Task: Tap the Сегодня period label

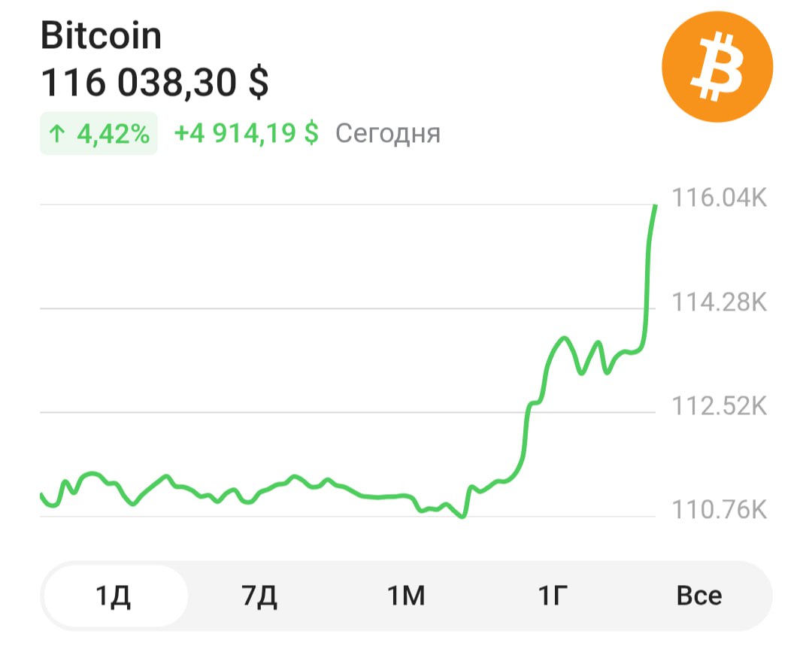Action: pos(387,134)
